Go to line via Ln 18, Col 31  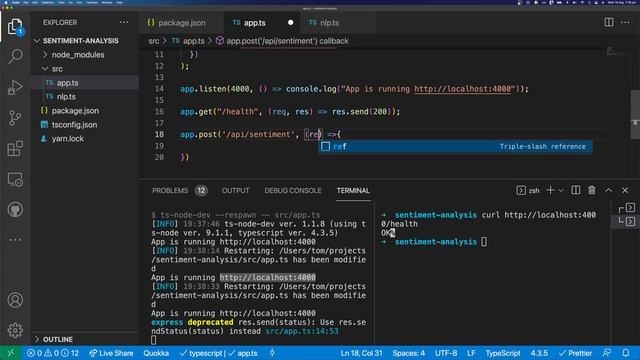[x=362, y=353]
